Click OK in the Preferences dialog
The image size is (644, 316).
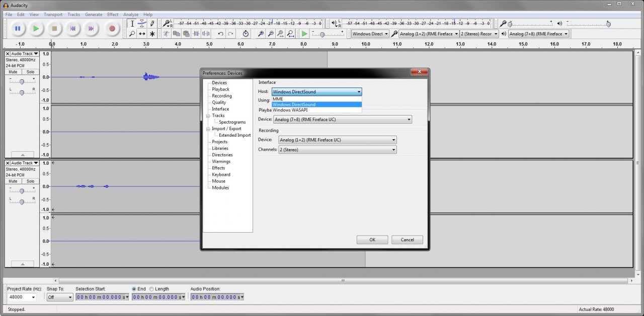372,240
